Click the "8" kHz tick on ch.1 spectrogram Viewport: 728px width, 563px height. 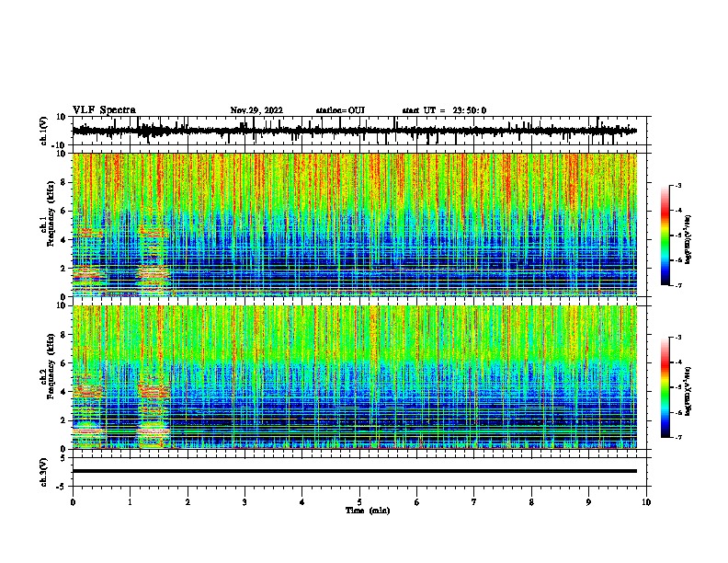point(63,182)
